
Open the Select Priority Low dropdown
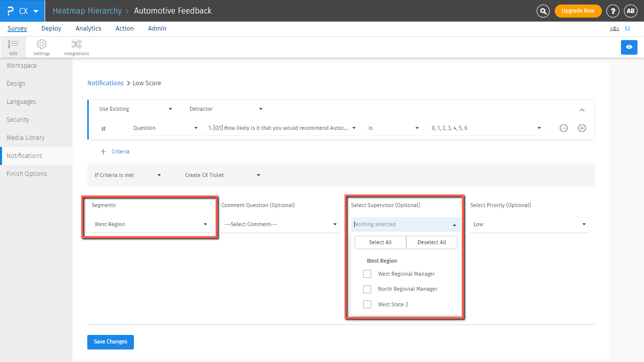[x=529, y=224]
